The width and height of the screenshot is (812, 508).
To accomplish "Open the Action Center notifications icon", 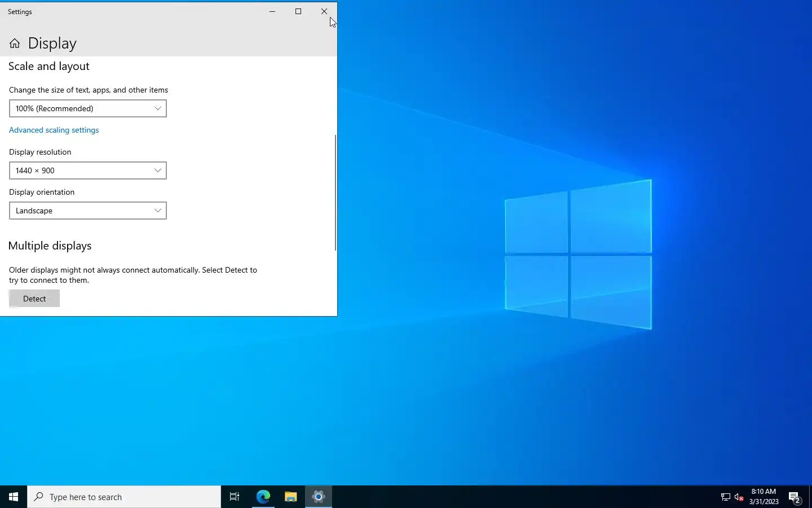I will point(795,497).
